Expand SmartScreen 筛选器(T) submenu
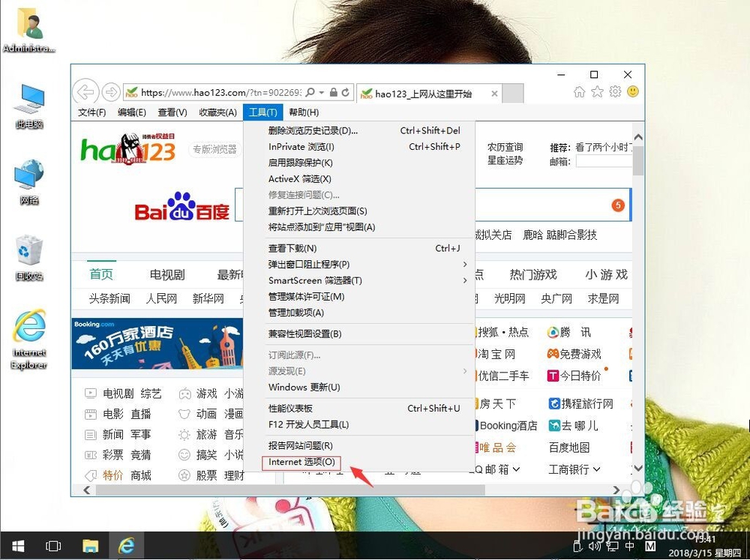The height and width of the screenshot is (560, 750). click(x=360, y=280)
